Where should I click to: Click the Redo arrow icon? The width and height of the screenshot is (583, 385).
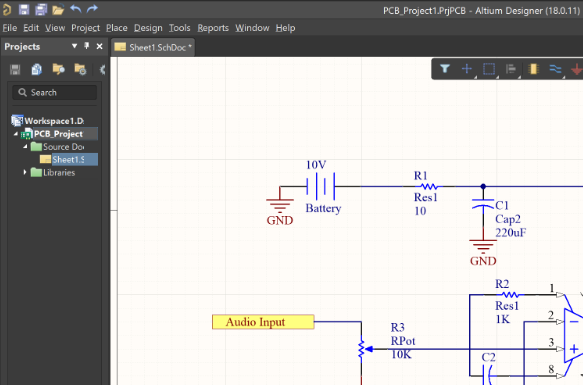point(92,9)
